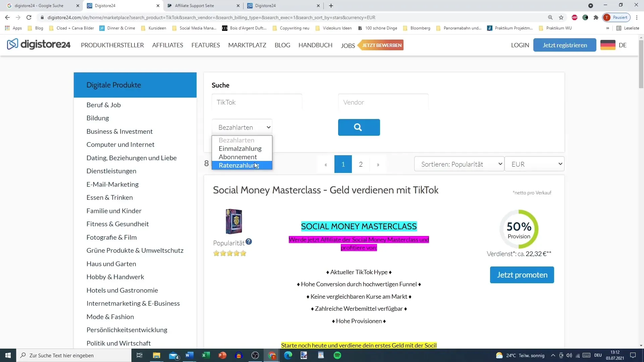Viewport: 644px width, 362px height.
Task: Switch to the Affiliate Support Seite tab
Action: 203,6
